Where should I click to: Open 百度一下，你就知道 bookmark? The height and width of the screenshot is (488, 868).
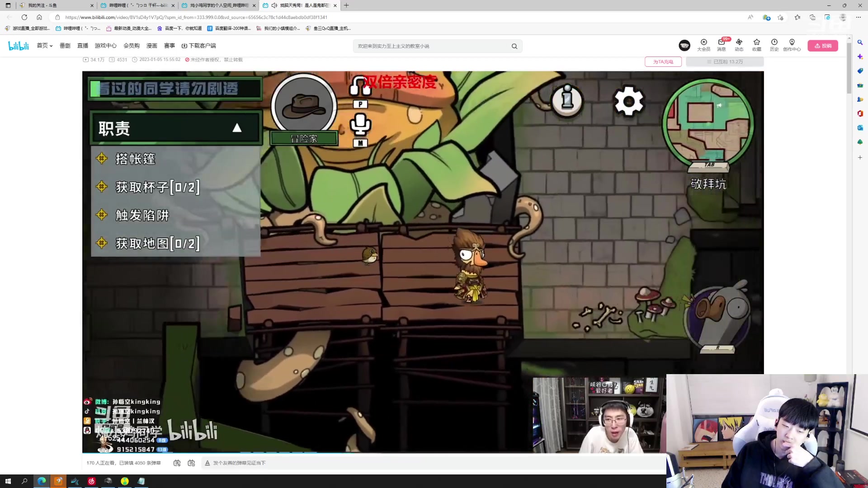(x=179, y=28)
